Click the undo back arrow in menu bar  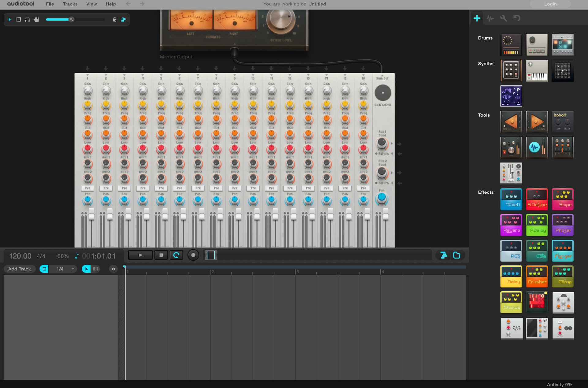click(128, 4)
